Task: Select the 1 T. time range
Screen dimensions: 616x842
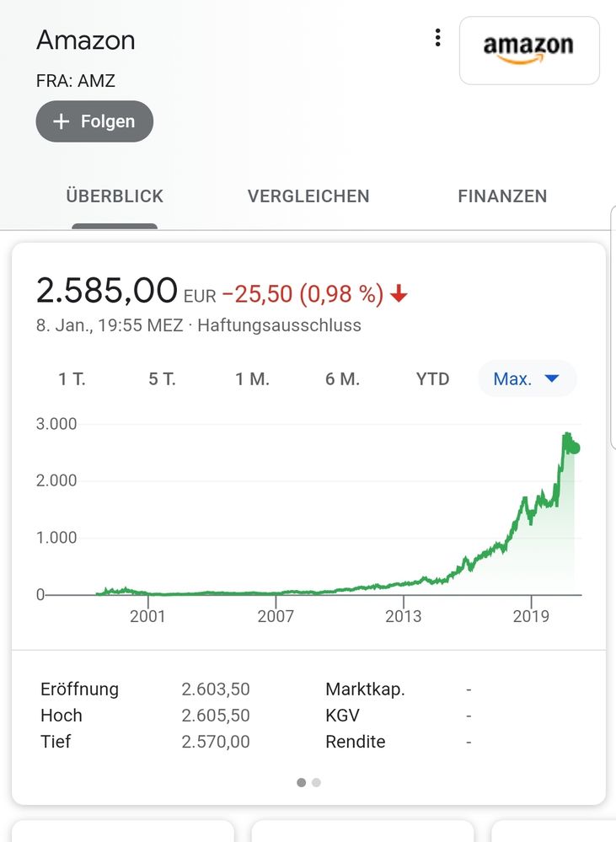Action: [72, 379]
